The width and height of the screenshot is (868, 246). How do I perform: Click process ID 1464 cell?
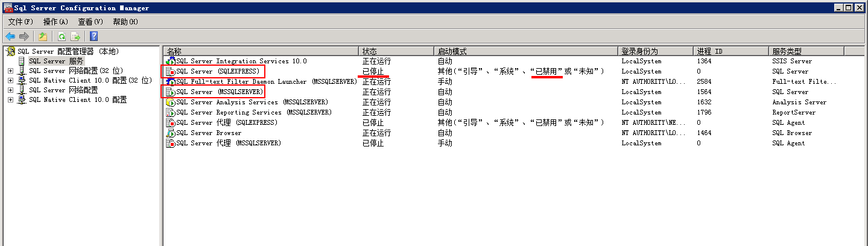pos(704,133)
